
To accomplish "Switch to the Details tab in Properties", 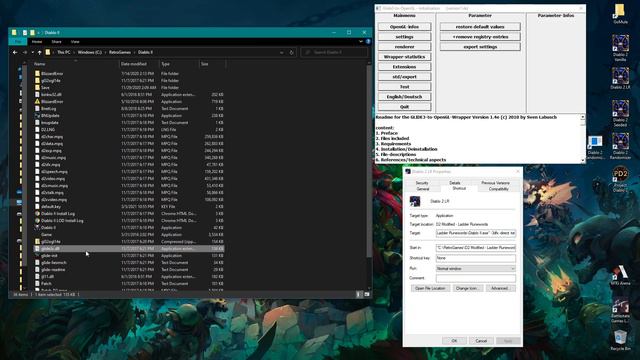I will coord(455,183).
